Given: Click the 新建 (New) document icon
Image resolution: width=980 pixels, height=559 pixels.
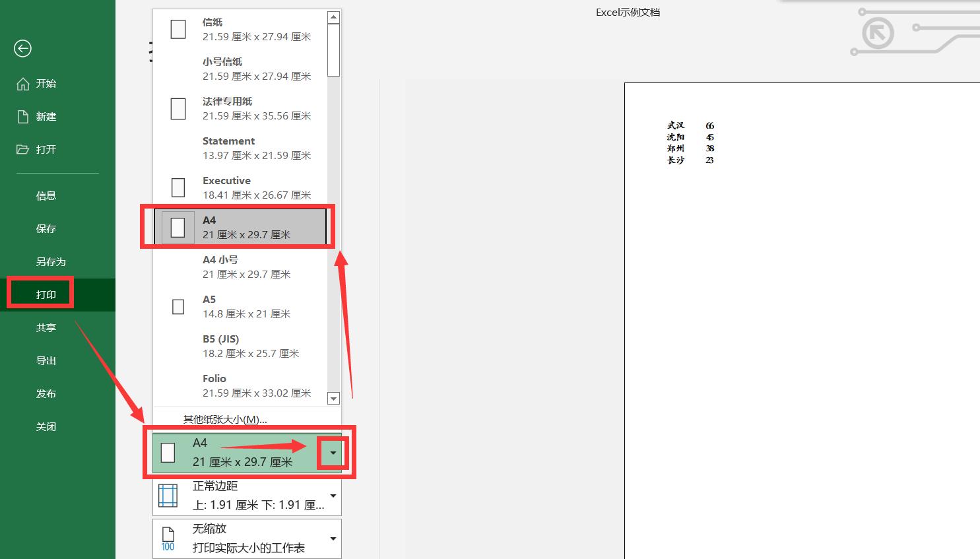Looking at the screenshot, I should (22, 116).
